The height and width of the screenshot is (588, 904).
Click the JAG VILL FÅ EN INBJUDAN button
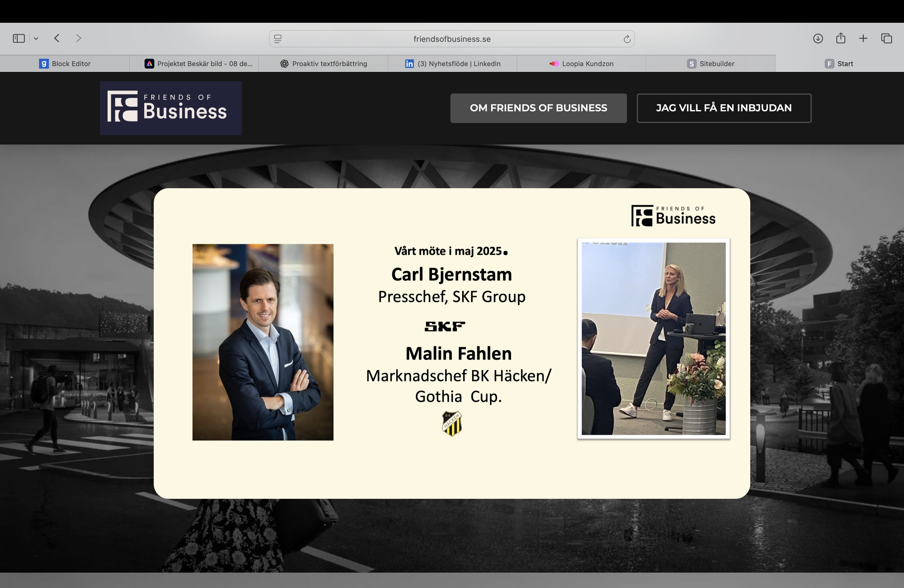coord(724,108)
